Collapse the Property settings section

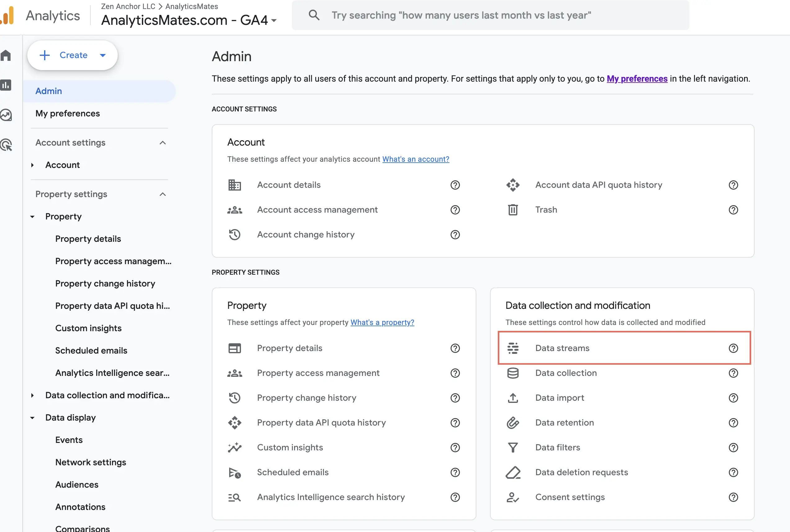tap(162, 194)
